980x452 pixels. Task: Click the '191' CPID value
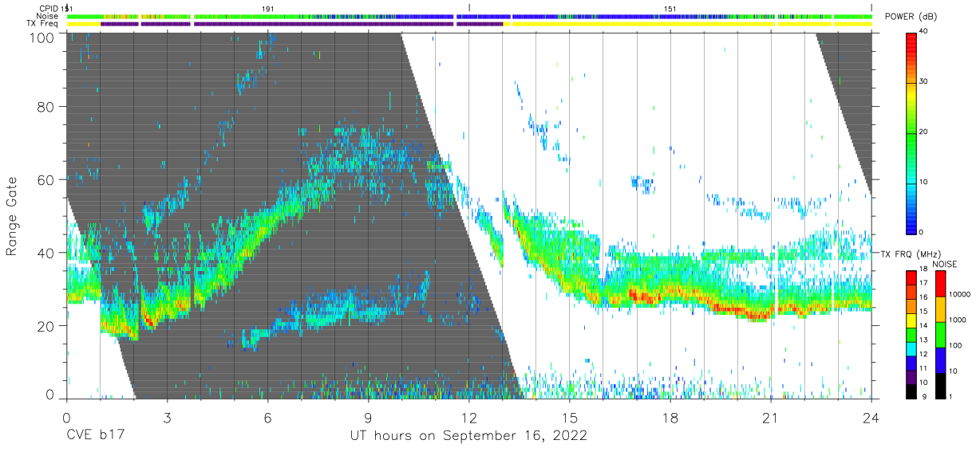(268, 8)
